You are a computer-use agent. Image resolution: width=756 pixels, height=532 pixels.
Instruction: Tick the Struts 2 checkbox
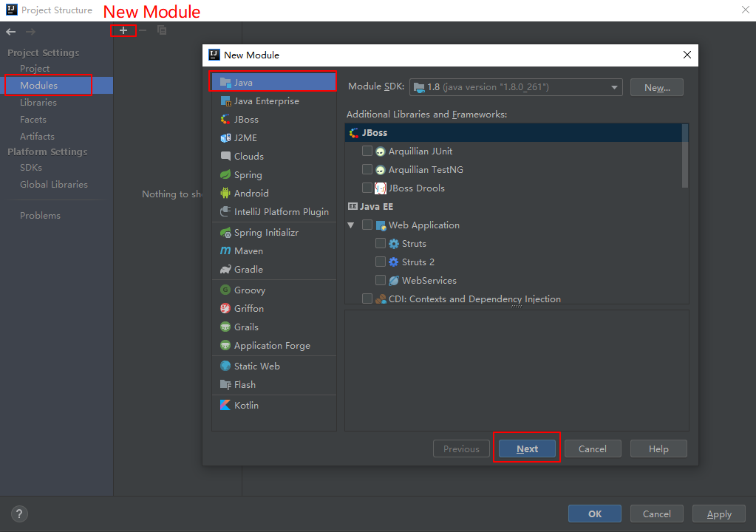[381, 262]
